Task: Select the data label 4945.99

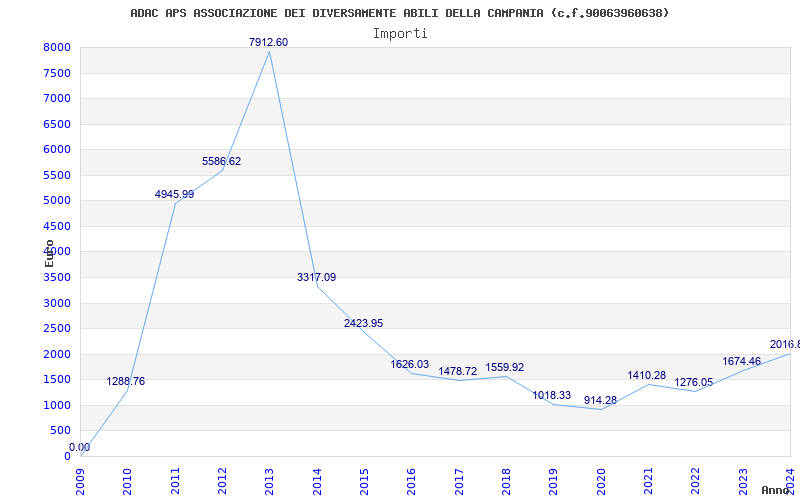Action: (174, 194)
